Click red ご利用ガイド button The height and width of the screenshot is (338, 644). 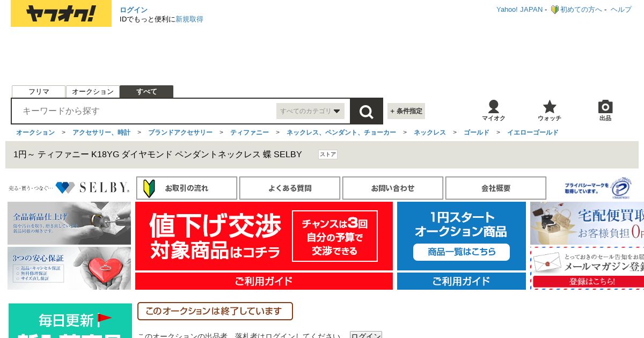click(x=264, y=281)
